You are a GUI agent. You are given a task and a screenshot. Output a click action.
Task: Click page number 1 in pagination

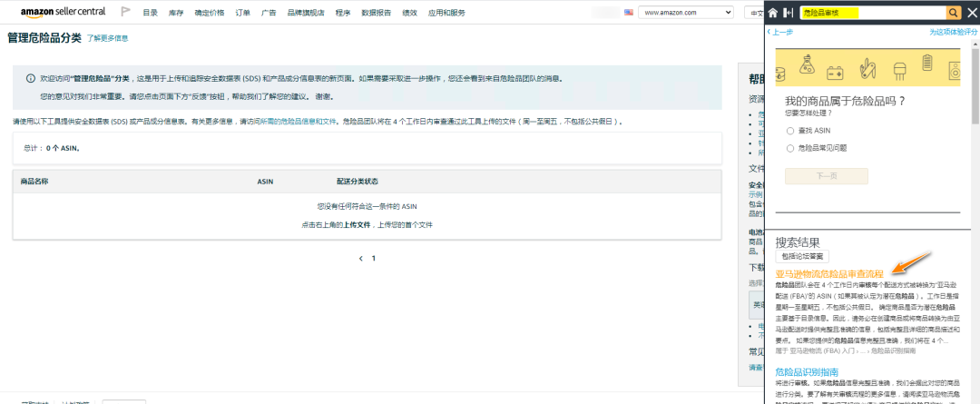374,258
